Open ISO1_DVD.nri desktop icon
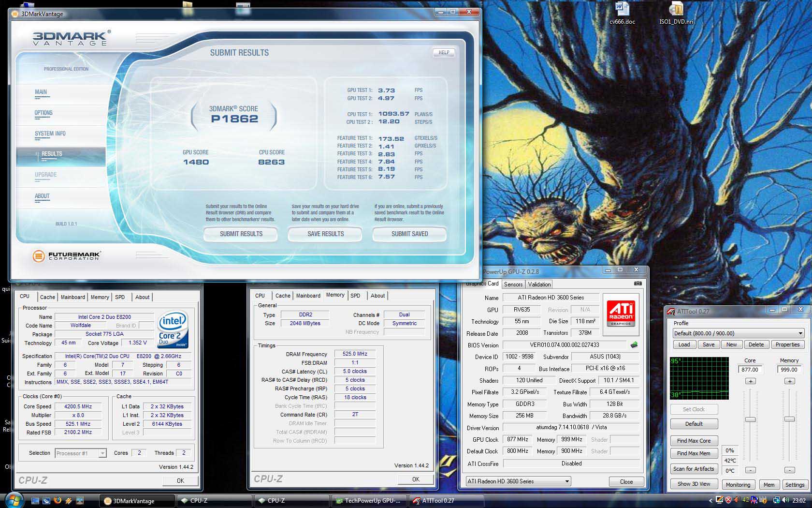This screenshot has width=812, height=508. pyautogui.click(x=676, y=14)
